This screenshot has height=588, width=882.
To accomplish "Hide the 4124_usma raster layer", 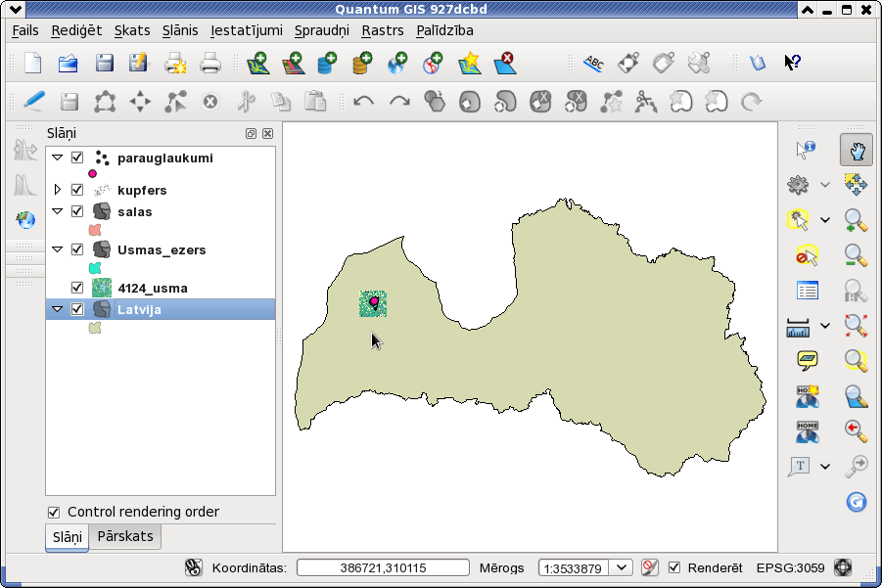I will click(x=77, y=288).
